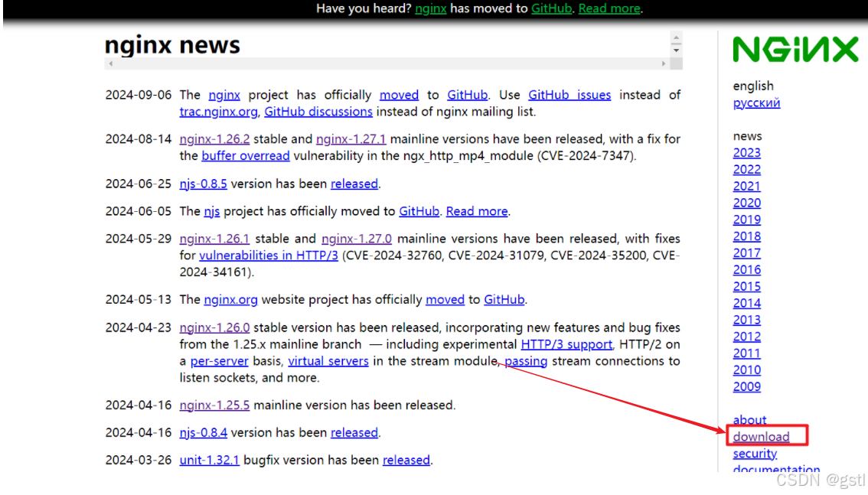Click the scroll-right arrow below the news heading
868x495 pixels.
click(663, 63)
